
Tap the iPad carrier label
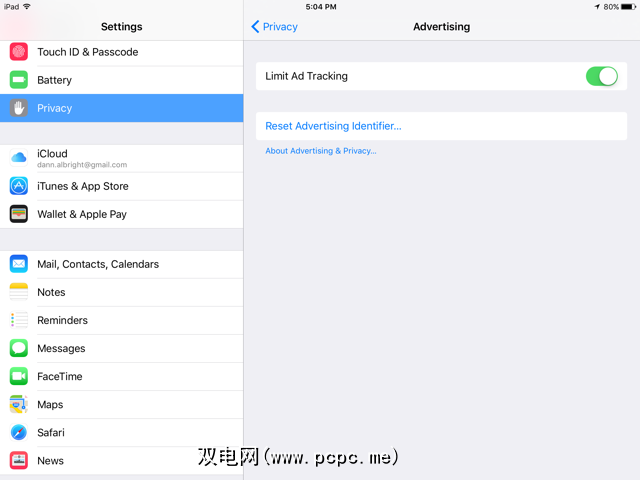click(11, 7)
